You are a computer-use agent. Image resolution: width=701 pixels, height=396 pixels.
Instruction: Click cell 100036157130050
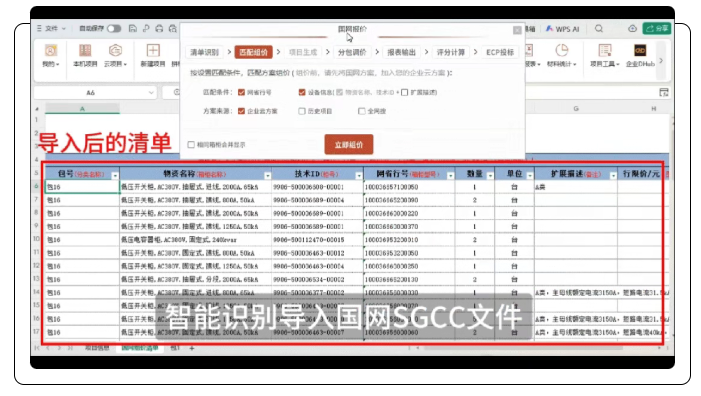tap(410, 187)
